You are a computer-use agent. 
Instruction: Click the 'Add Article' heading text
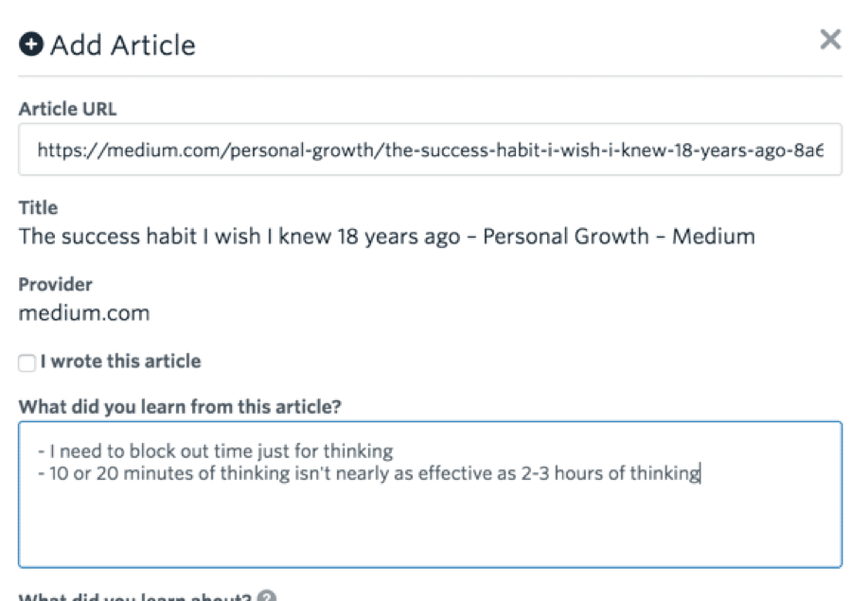(x=123, y=44)
